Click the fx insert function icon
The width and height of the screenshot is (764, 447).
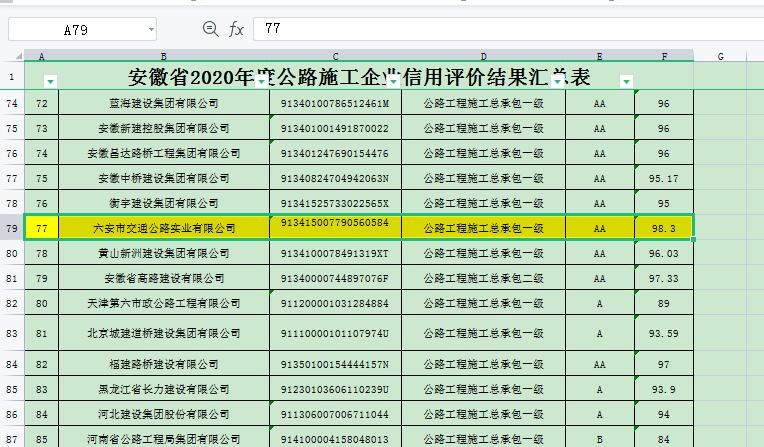click(x=236, y=29)
